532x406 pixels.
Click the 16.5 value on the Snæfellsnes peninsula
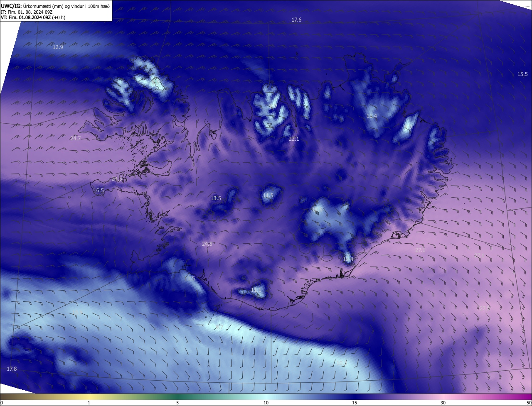click(x=99, y=191)
